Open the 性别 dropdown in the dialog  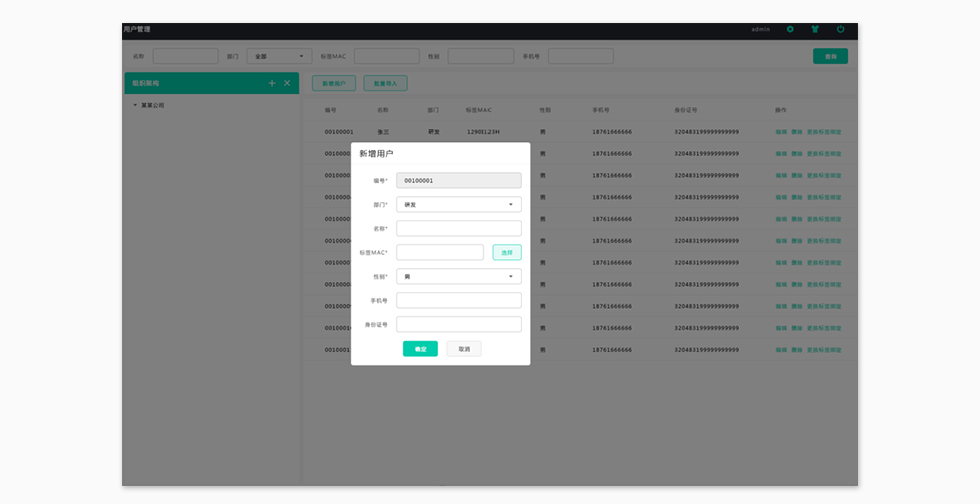click(x=458, y=276)
